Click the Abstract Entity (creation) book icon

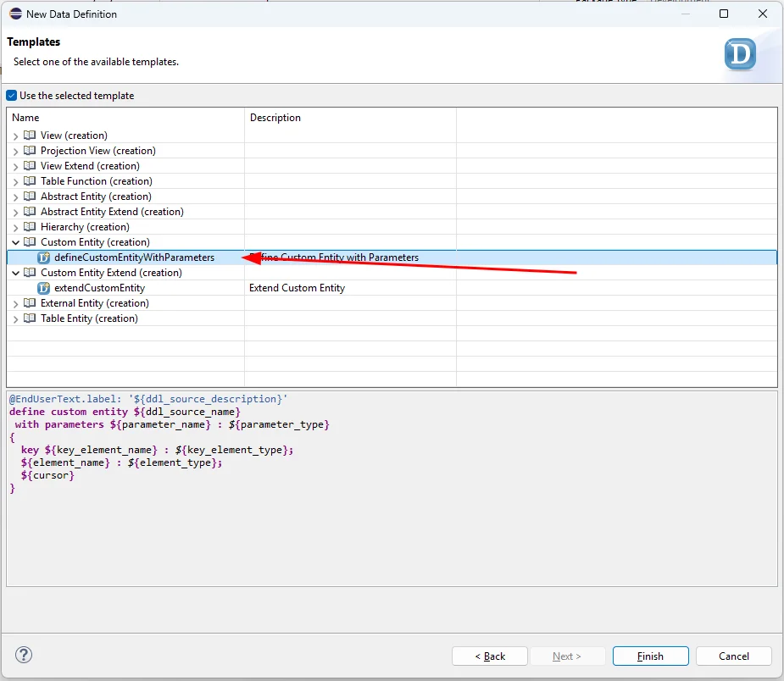(30, 196)
